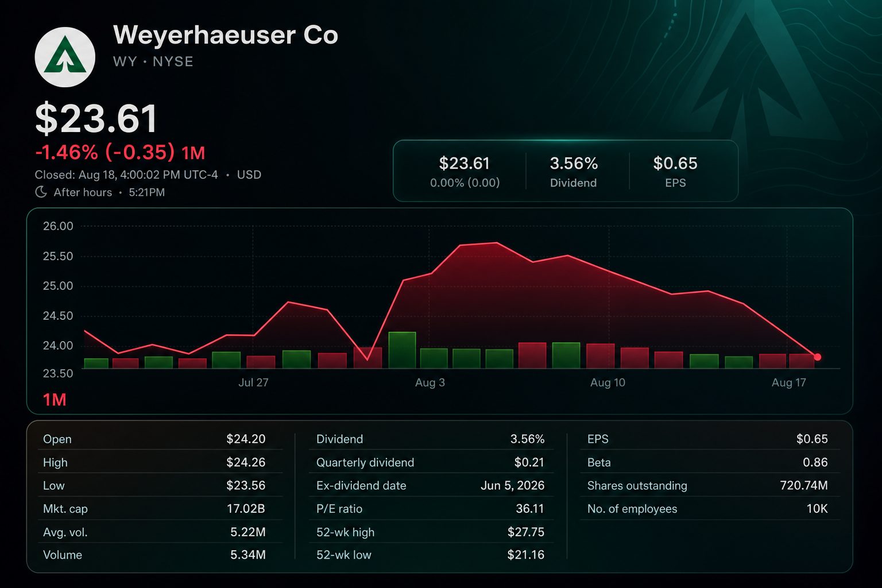Click the Closed: Aug 18 timestamp line
The height and width of the screenshot is (588, 882).
pyautogui.click(x=148, y=175)
